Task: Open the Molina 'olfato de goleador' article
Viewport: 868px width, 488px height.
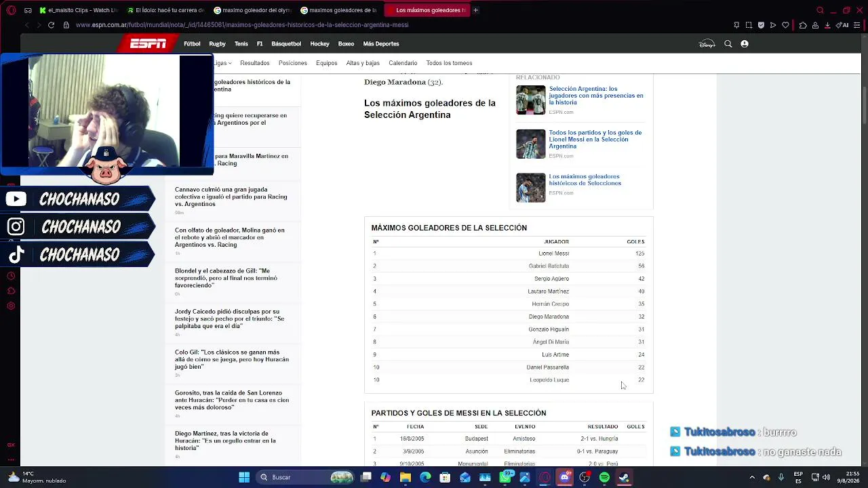Action: (x=229, y=237)
